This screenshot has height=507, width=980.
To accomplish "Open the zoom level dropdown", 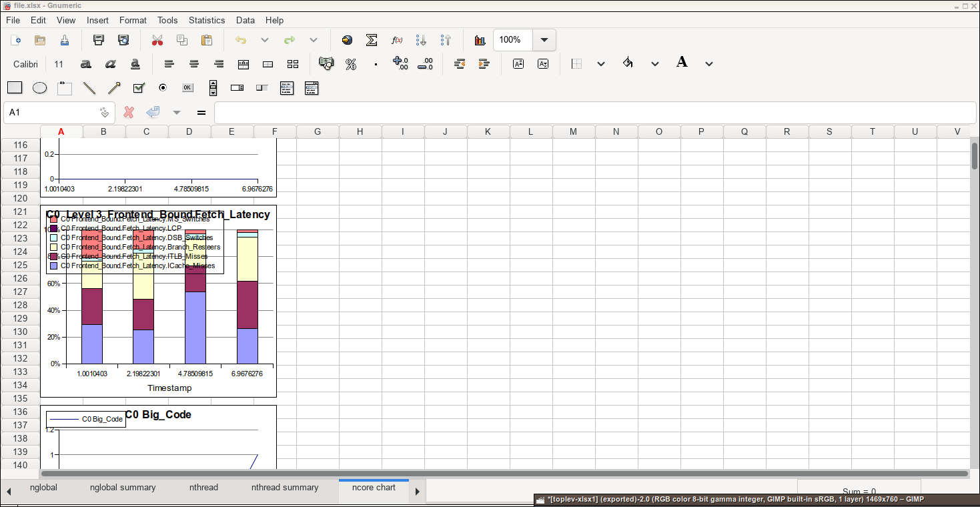I will 544,40.
